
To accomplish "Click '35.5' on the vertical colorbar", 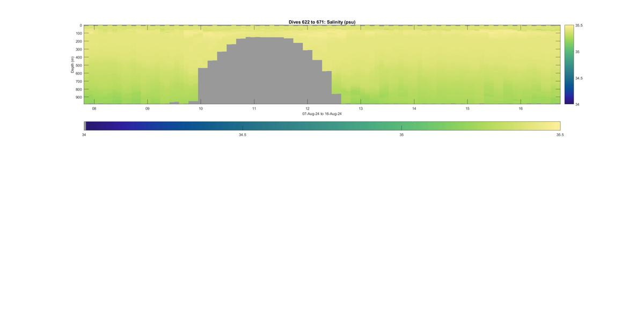I will [579, 25].
